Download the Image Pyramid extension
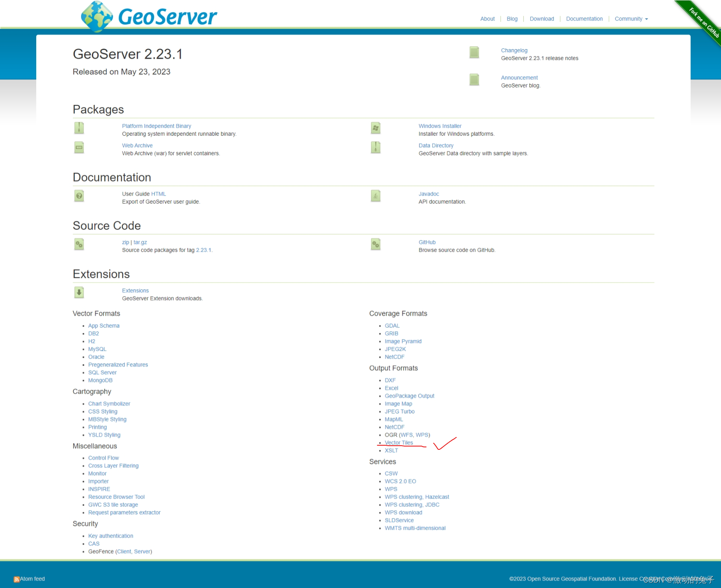Viewport: 721px width, 588px height. 403,342
